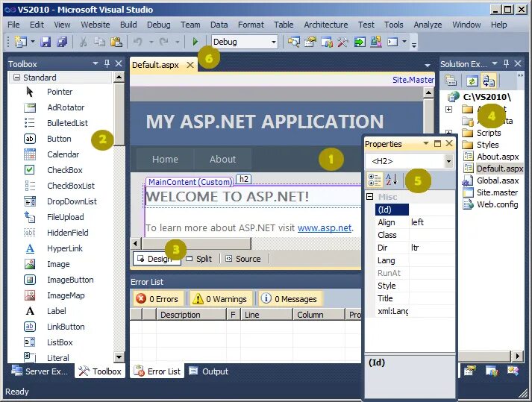The image size is (532, 402).
Task: Switch to the Server Explorer tab
Action: coord(40,371)
